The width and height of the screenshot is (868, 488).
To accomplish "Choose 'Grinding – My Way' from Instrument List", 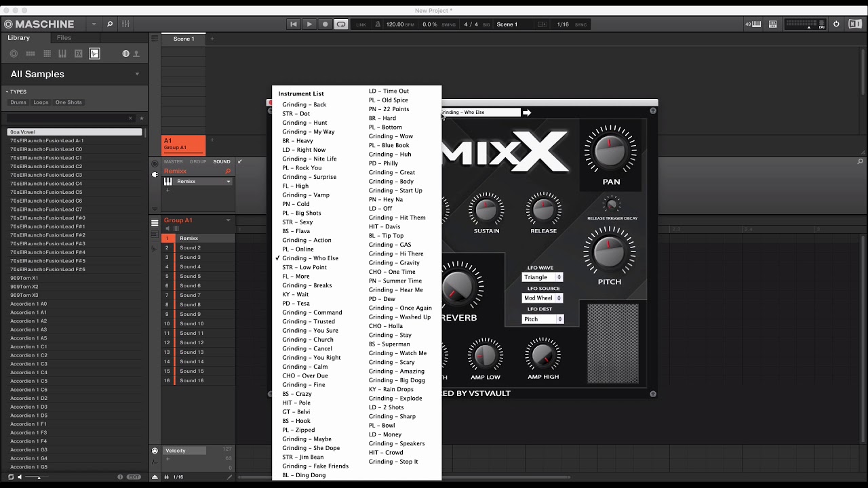I will coord(309,131).
